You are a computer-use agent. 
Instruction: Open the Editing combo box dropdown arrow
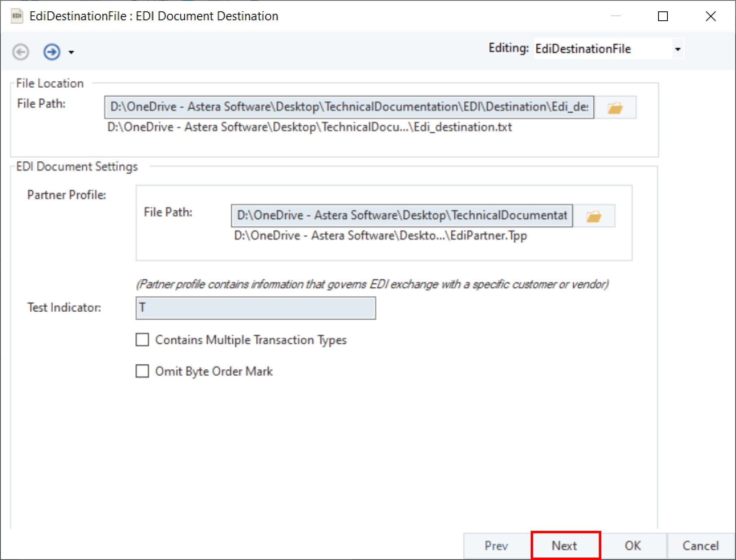677,49
